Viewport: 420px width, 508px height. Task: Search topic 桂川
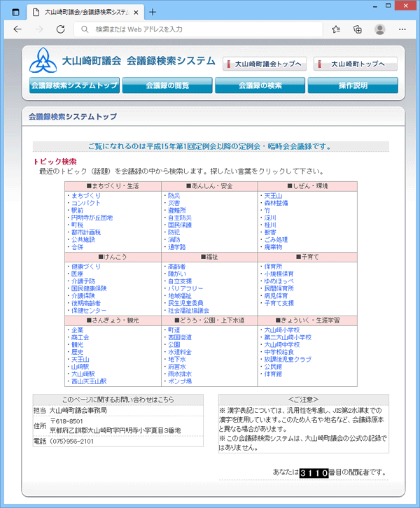pos(270,225)
